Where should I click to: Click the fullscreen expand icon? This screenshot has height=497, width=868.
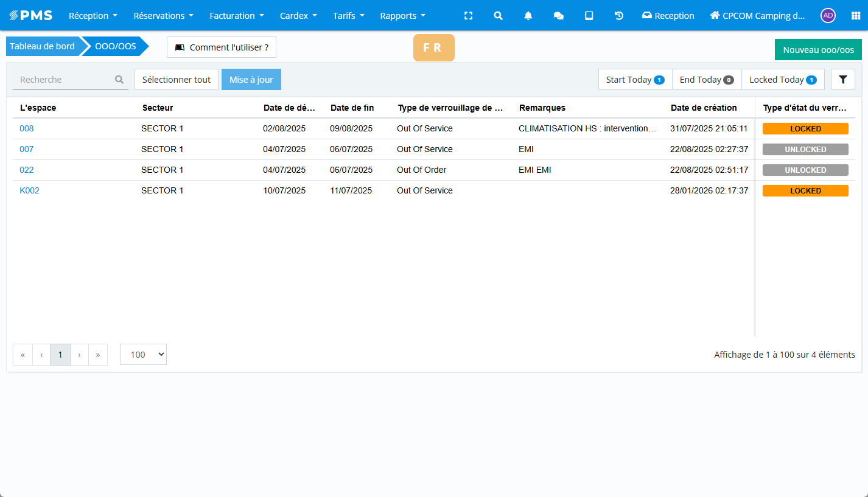tap(468, 16)
